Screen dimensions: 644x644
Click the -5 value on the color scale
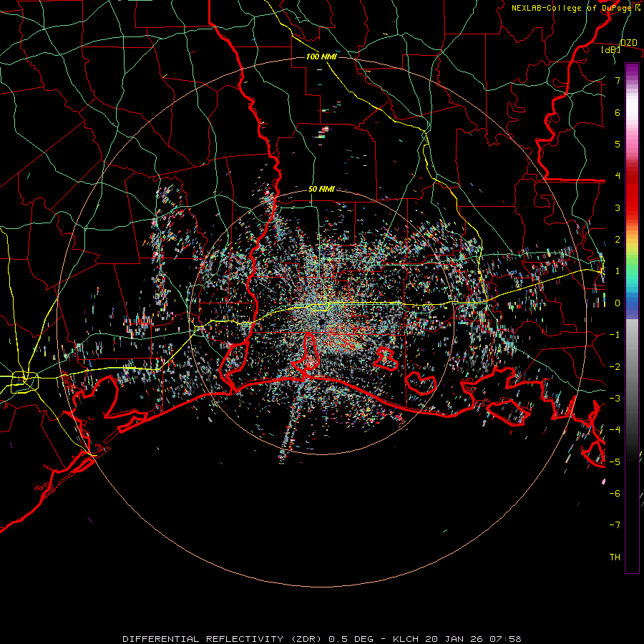tap(615, 462)
